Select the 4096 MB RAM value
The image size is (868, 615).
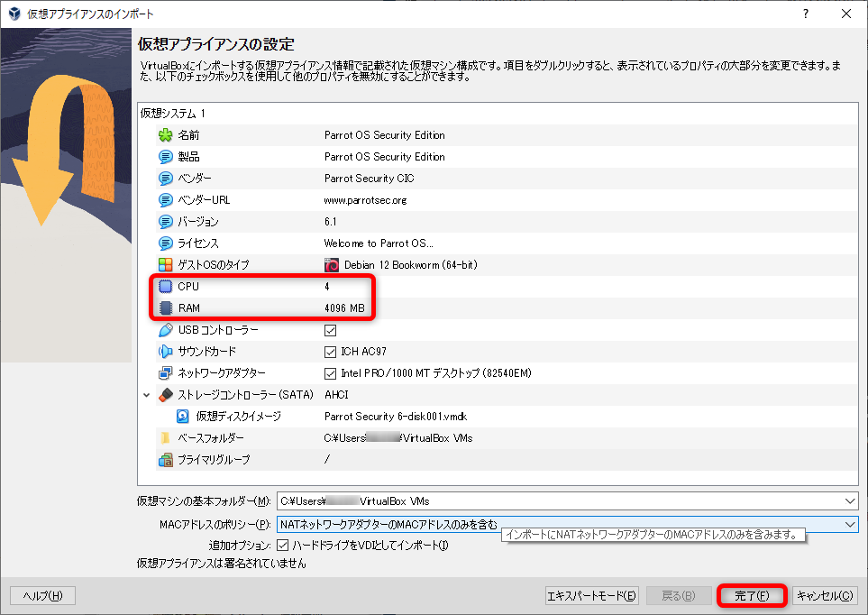pyautogui.click(x=345, y=308)
